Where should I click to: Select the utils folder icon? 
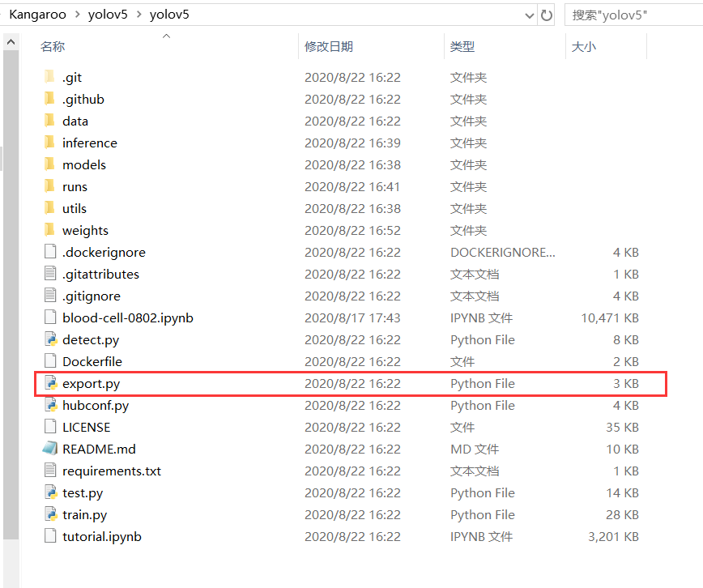click(49, 208)
